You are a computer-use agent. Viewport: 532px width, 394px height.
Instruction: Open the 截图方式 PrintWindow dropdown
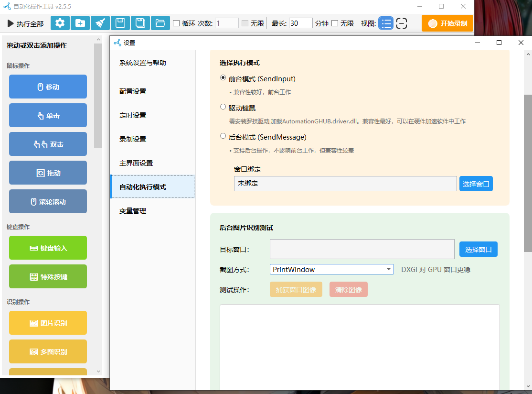(x=331, y=270)
